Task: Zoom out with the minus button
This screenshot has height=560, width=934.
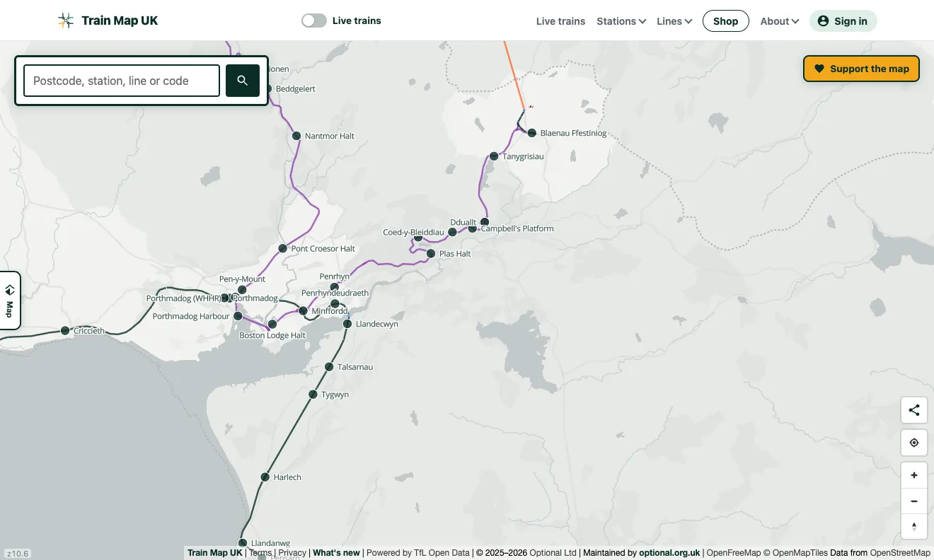Action: point(914,501)
